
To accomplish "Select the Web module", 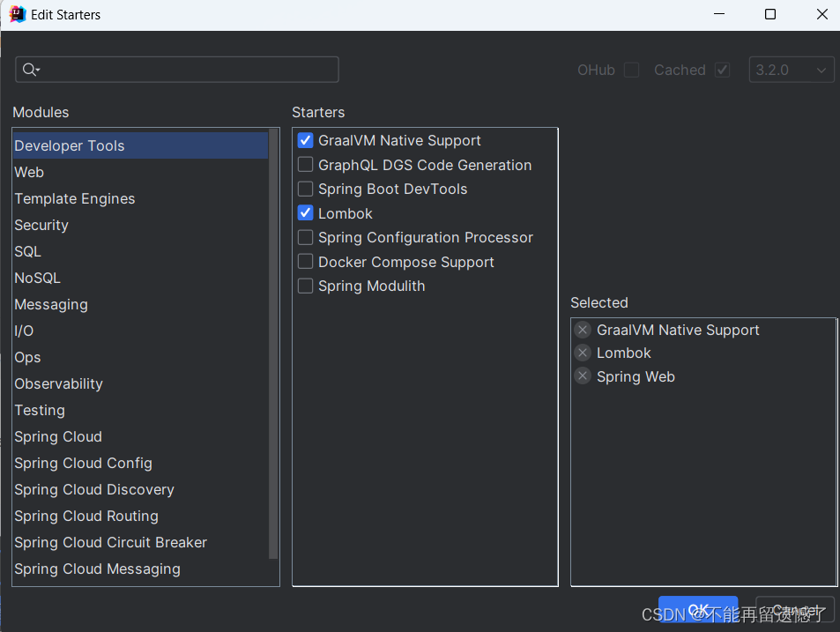I will [140, 172].
